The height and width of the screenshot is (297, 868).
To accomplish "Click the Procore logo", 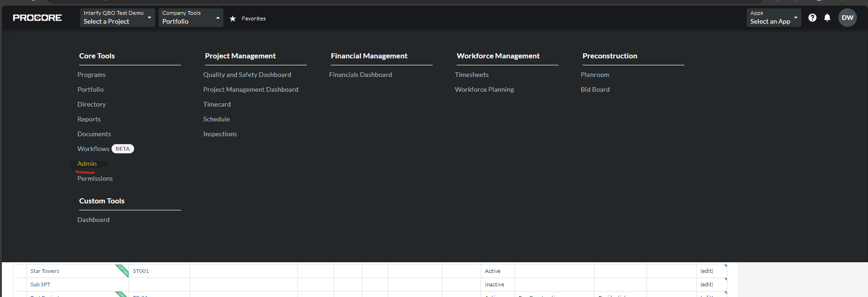I will click(x=37, y=18).
